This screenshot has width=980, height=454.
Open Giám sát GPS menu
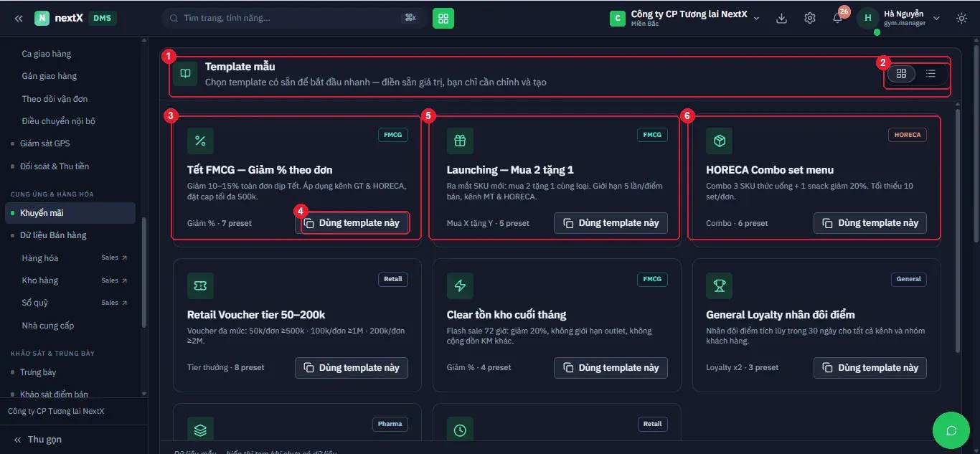[45, 143]
